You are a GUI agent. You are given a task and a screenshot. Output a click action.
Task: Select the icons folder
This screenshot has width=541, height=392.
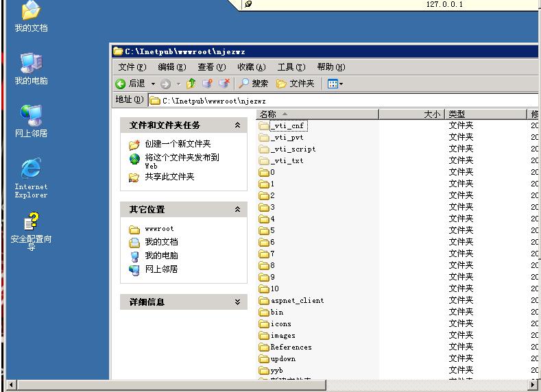tap(275, 323)
